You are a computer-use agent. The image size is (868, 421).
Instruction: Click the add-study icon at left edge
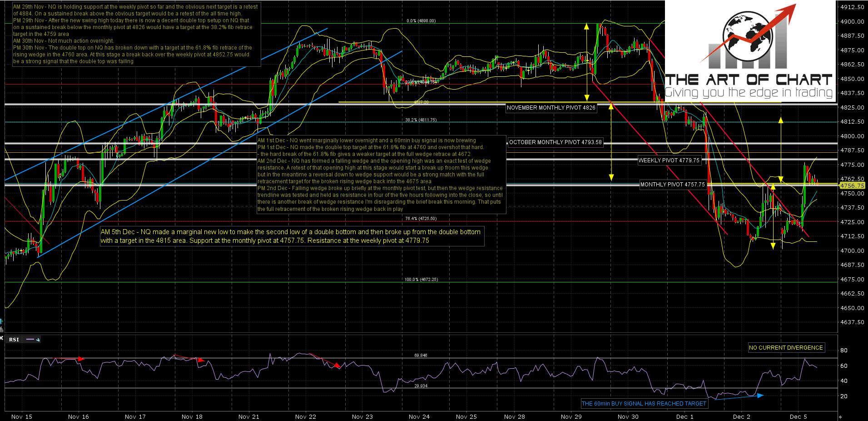pos(1,321)
